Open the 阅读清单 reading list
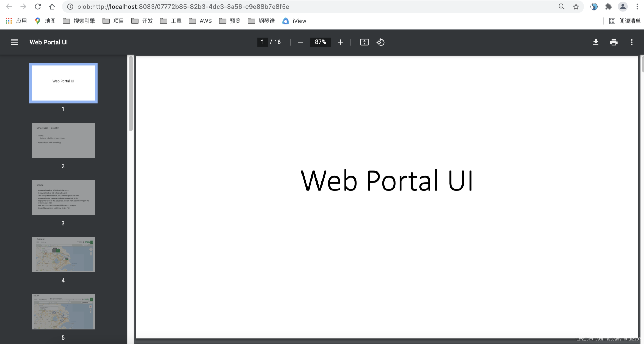 pyautogui.click(x=625, y=21)
